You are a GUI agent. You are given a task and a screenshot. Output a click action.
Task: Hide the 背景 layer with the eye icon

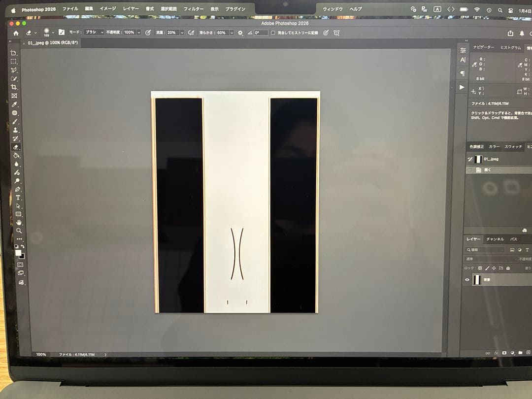(467, 279)
